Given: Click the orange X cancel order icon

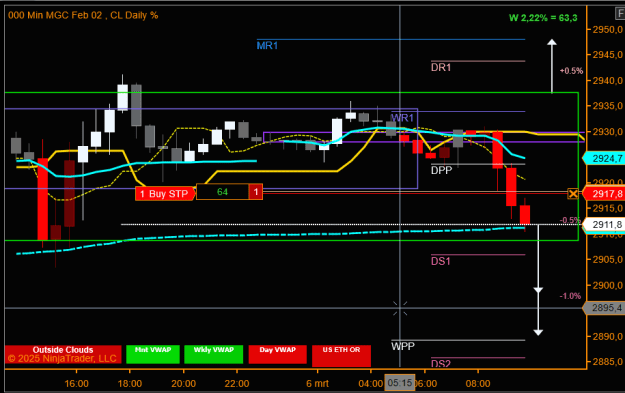Looking at the screenshot, I should (573, 194).
